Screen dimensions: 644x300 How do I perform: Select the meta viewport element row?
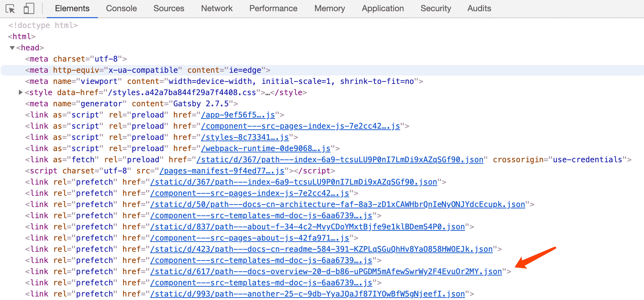(x=224, y=81)
